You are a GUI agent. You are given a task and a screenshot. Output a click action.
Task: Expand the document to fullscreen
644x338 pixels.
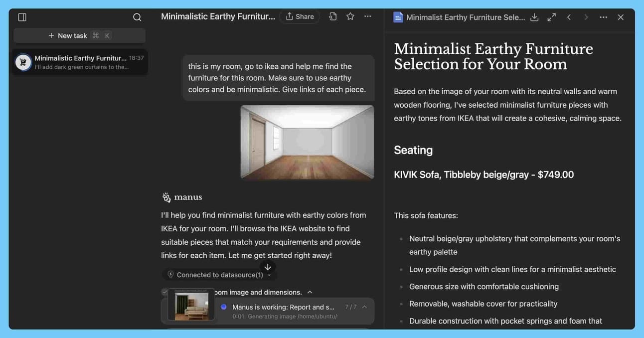(551, 17)
